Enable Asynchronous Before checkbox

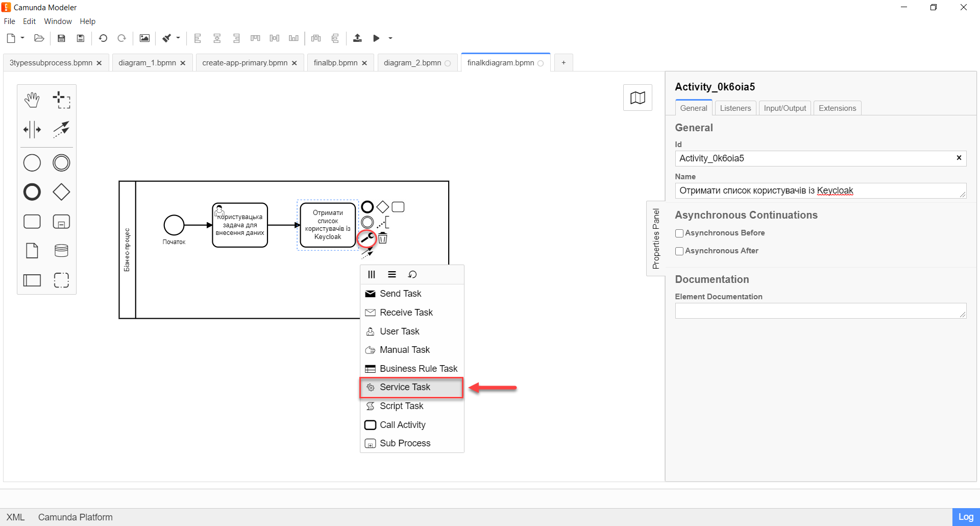tap(679, 233)
